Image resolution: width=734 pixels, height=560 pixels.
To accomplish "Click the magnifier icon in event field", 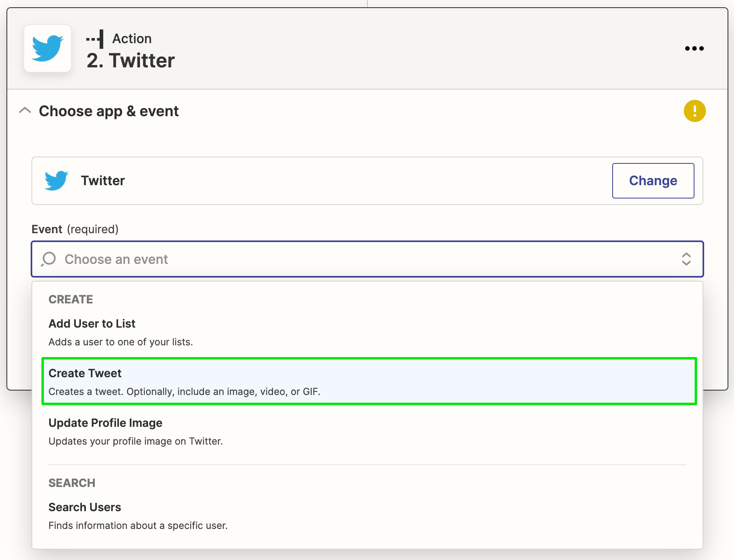I will 48,259.
